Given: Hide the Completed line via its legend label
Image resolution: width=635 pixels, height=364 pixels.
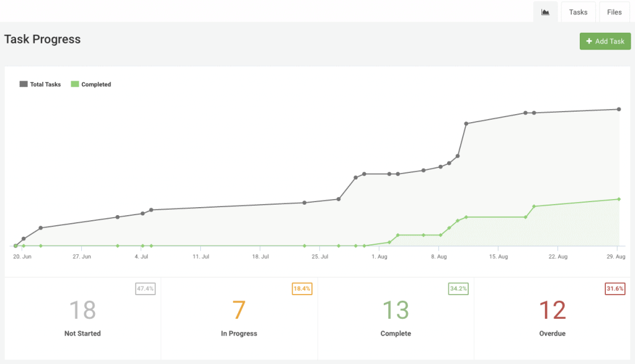Looking at the screenshot, I should [x=96, y=84].
